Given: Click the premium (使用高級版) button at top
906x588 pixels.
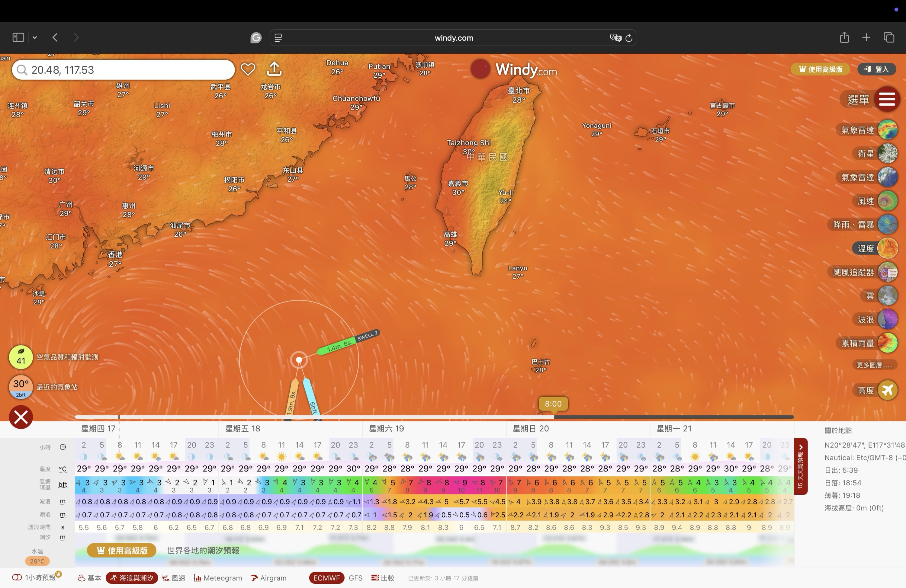Looking at the screenshot, I should coord(820,69).
